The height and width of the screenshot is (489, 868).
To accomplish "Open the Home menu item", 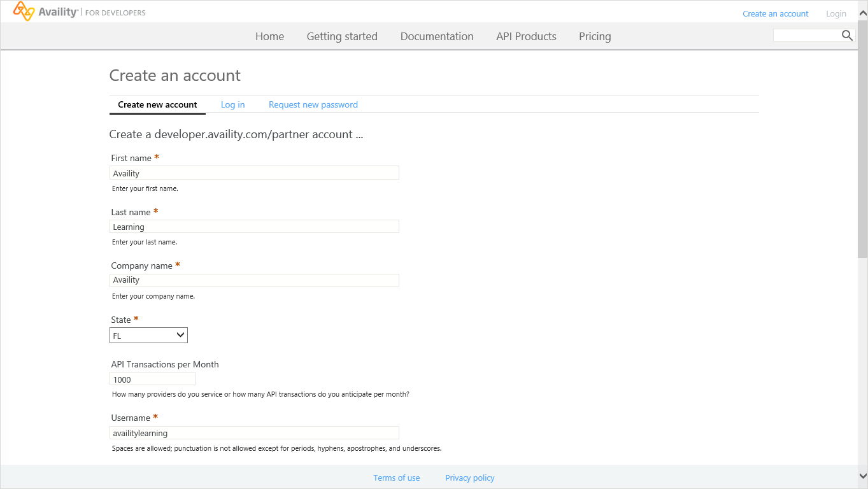I will pos(270,36).
